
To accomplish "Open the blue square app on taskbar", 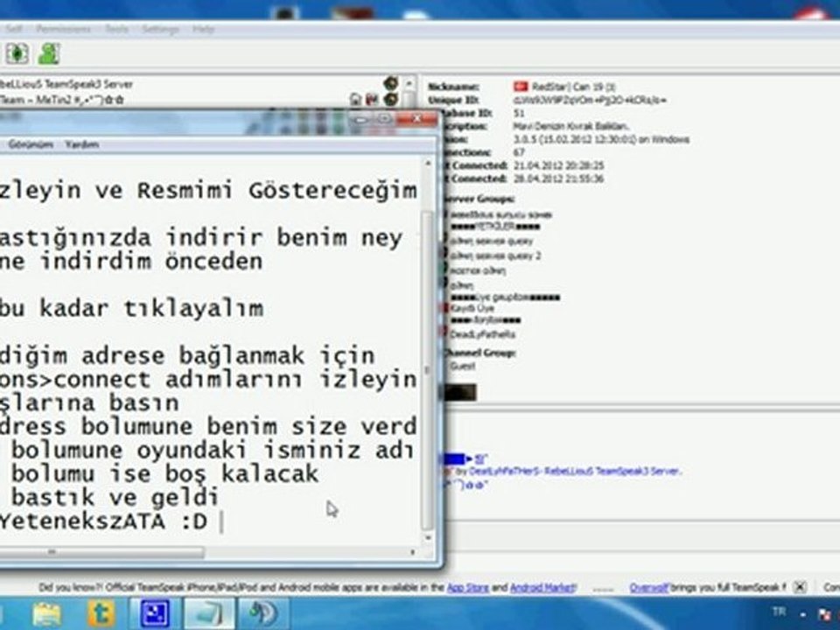I will click(155, 614).
